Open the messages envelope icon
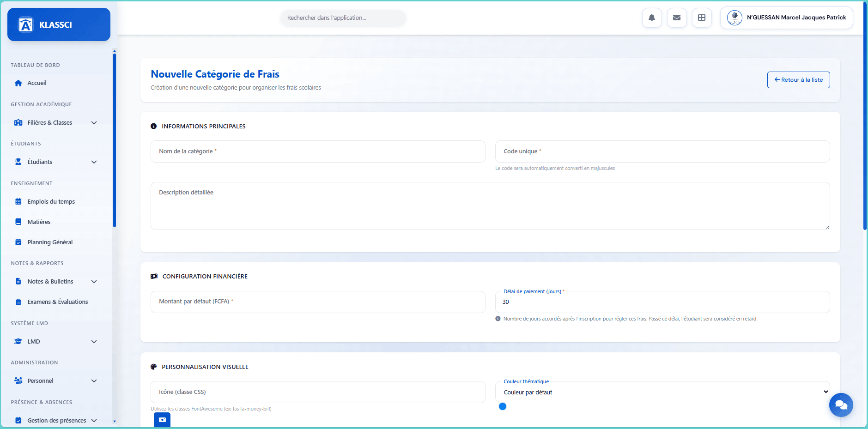Image resolution: width=868 pixels, height=429 pixels. point(677,18)
